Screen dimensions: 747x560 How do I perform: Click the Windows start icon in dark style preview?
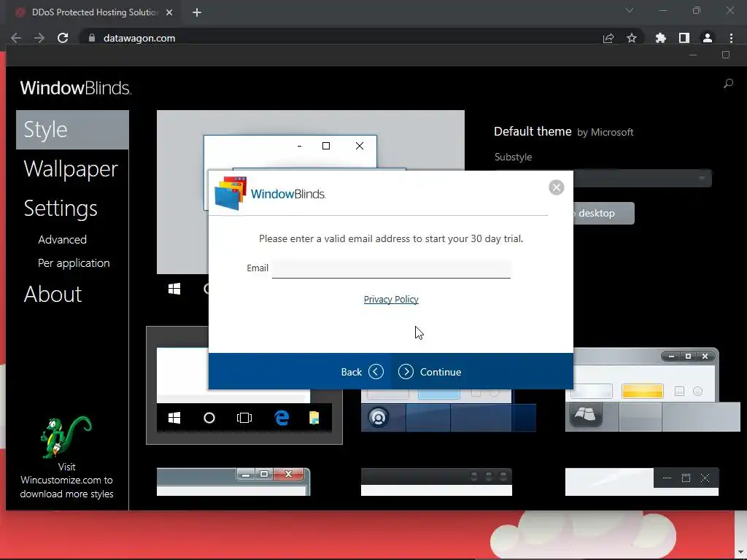[x=174, y=418]
